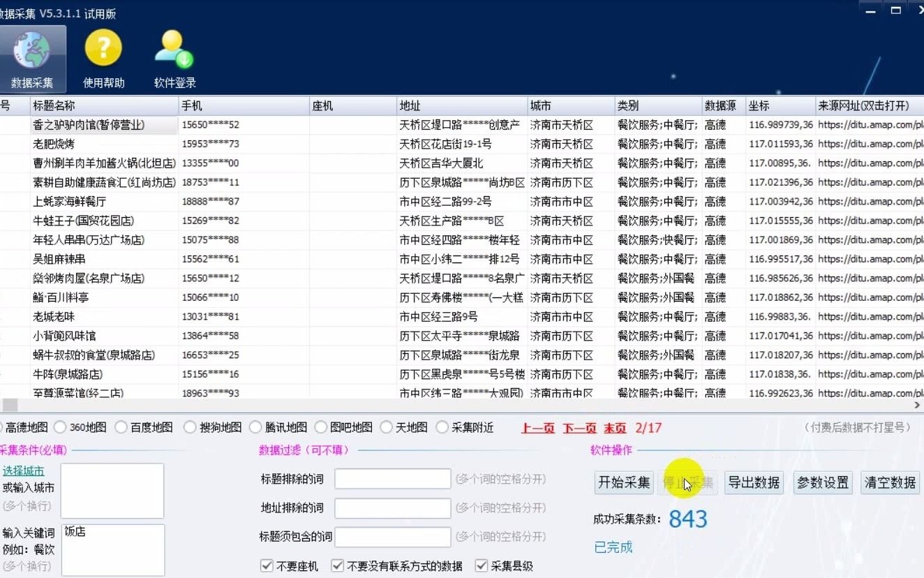The height and width of the screenshot is (578, 924).
Task: Select row 吴姐麻辣串
Action: [x=461, y=259]
